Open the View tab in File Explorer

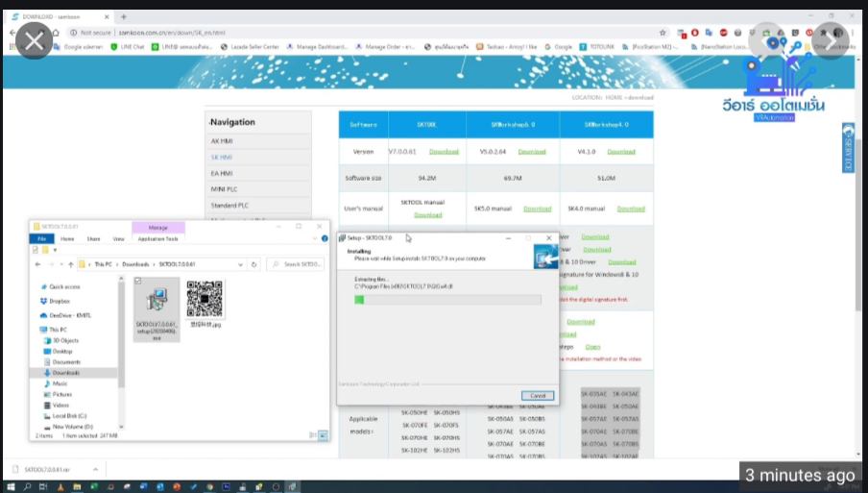point(118,238)
